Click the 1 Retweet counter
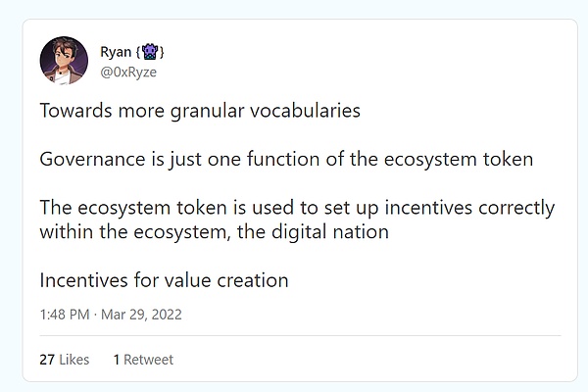 [143, 360]
